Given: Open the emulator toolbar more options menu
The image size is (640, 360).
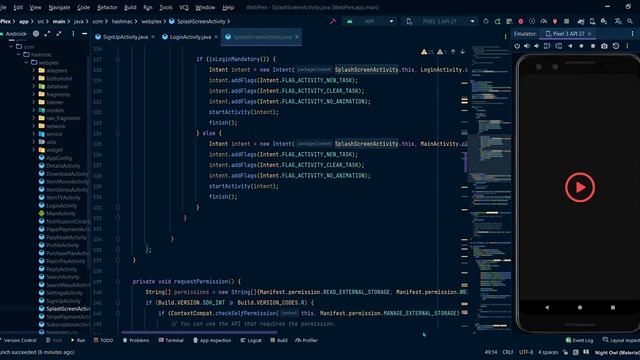Looking at the screenshot, I should [627, 46].
